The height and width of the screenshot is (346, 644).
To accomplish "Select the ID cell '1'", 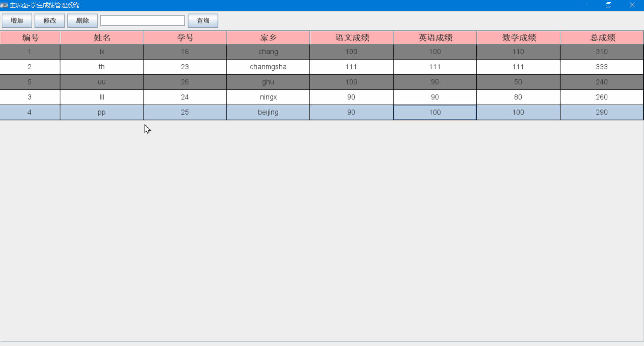I will pyautogui.click(x=30, y=52).
